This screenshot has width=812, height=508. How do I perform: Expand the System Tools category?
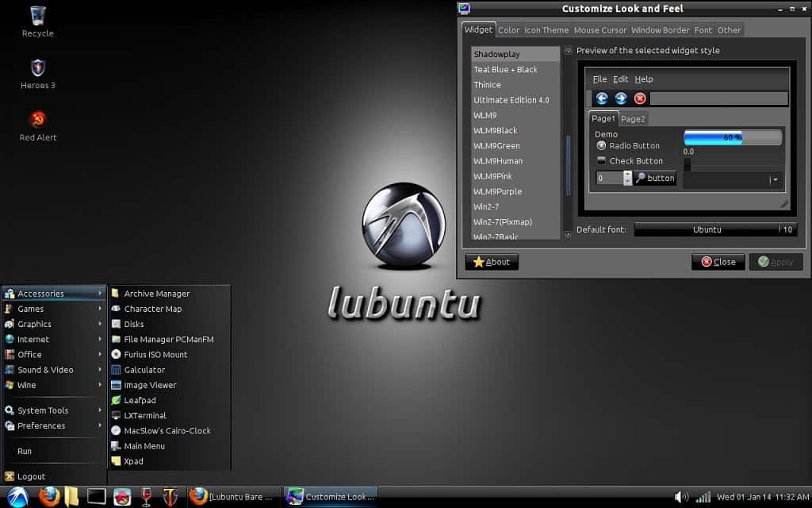[x=53, y=410]
